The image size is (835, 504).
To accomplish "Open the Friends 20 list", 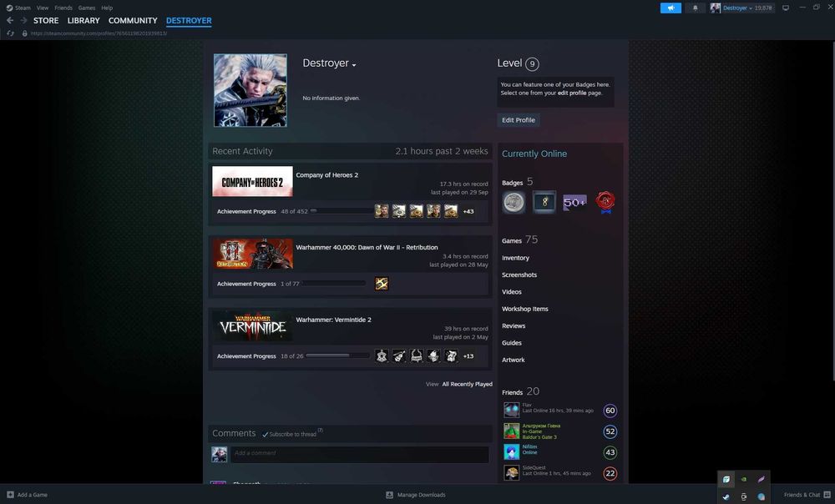I will (520, 391).
